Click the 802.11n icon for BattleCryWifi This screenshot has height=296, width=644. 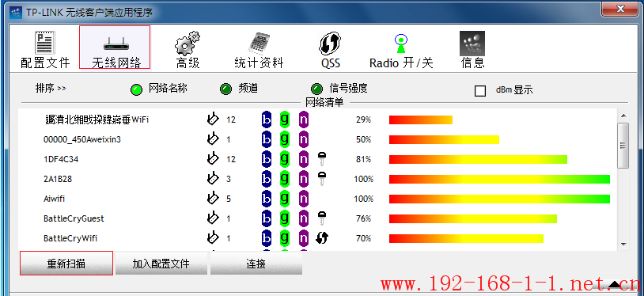(x=304, y=238)
